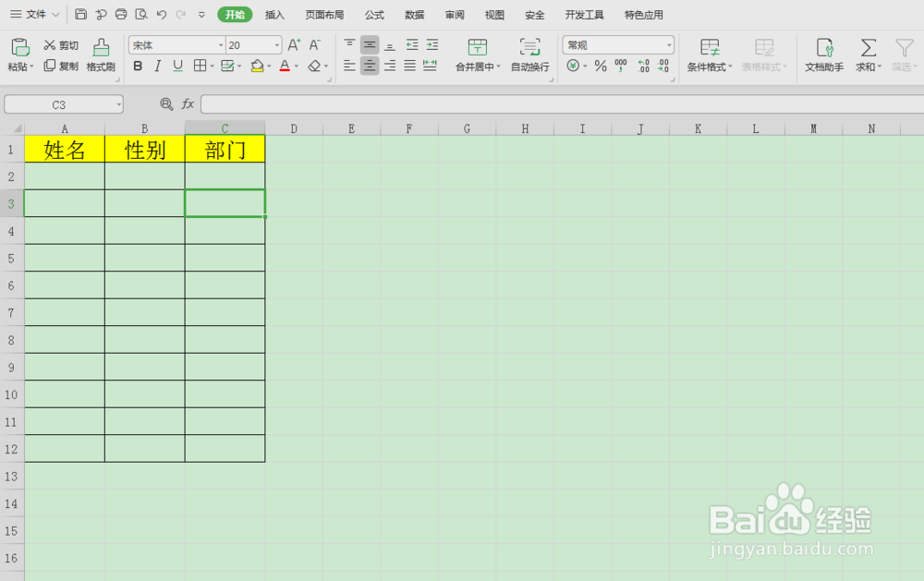Align cell text to the left

pos(349,66)
